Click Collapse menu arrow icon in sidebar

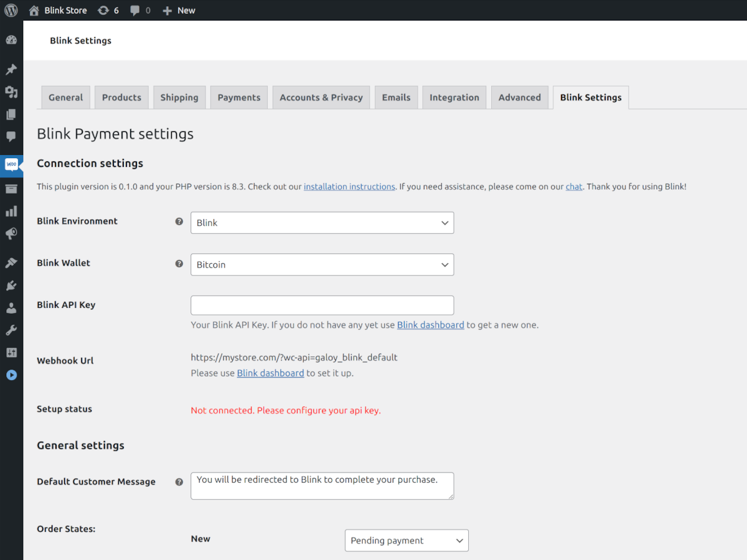pos(11,375)
